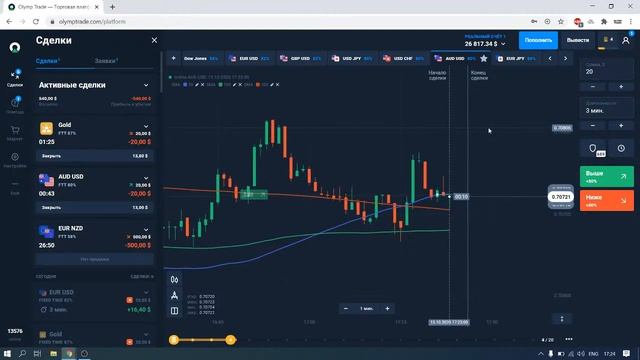Collapse the Активные сделки section
The height and width of the screenshot is (360, 640).
point(146,85)
